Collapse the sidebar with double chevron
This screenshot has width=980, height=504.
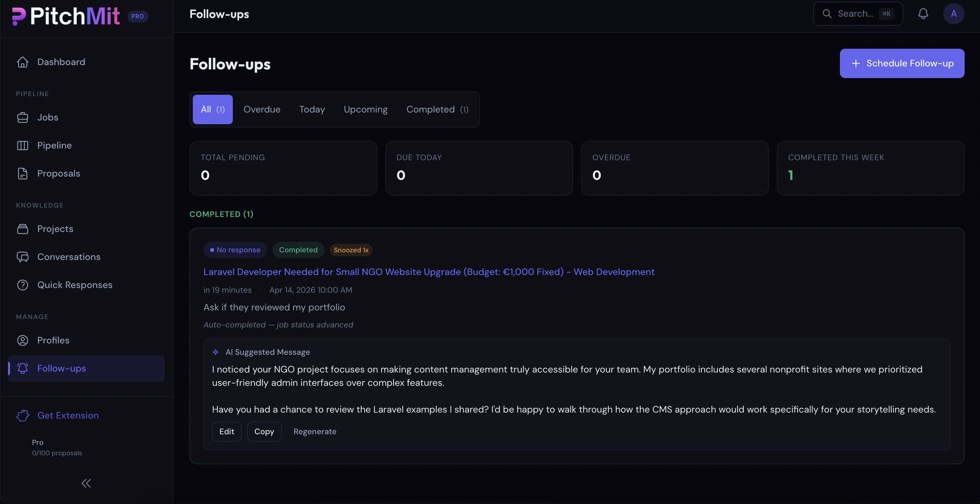[86, 483]
